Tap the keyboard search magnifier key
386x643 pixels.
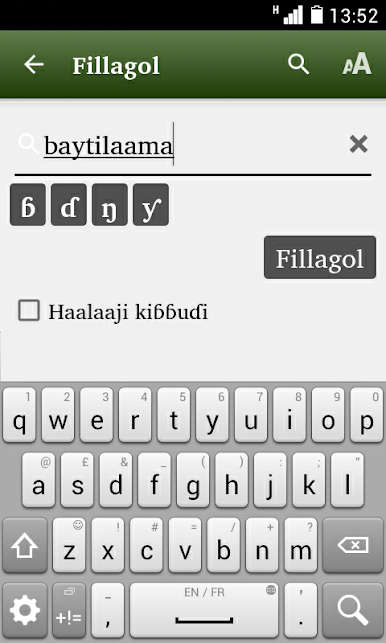coord(352,610)
